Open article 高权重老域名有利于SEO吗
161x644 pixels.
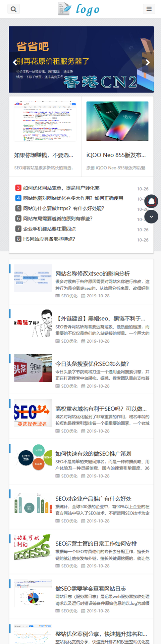coord(101,408)
